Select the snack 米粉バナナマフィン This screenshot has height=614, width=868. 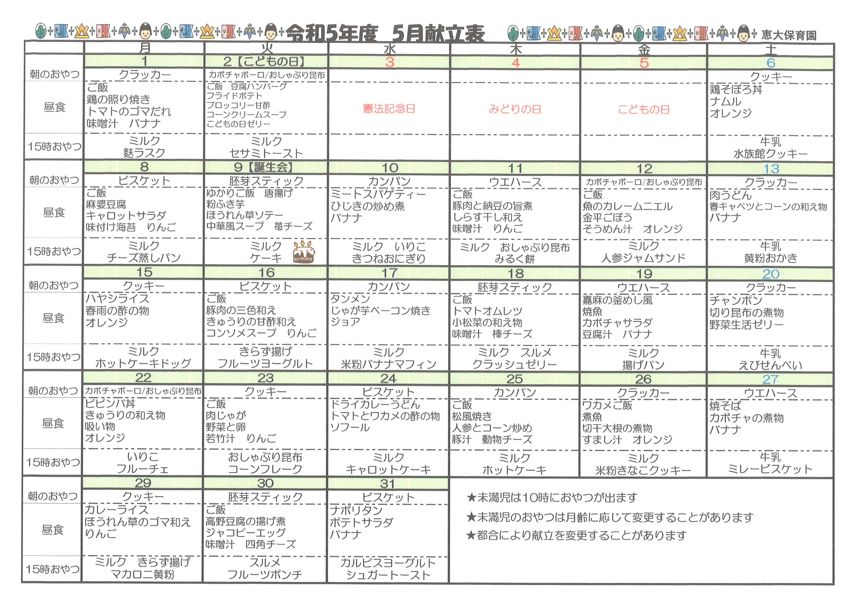pos(389,364)
